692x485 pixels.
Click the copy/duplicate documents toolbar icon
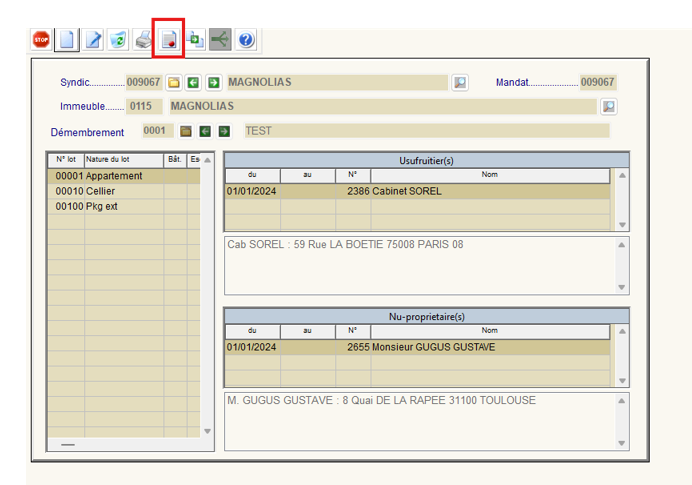196,40
